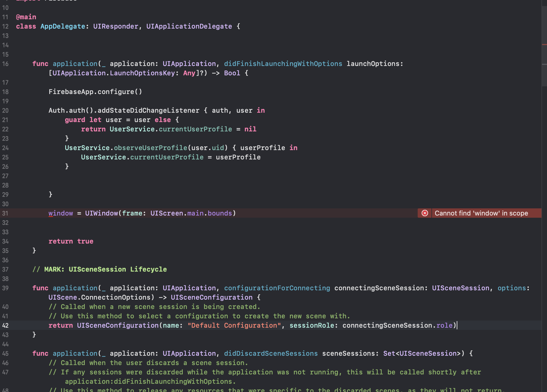Click line number 31 in the gutter
This screenshot has height=392, width=547.
pos(5,213)
